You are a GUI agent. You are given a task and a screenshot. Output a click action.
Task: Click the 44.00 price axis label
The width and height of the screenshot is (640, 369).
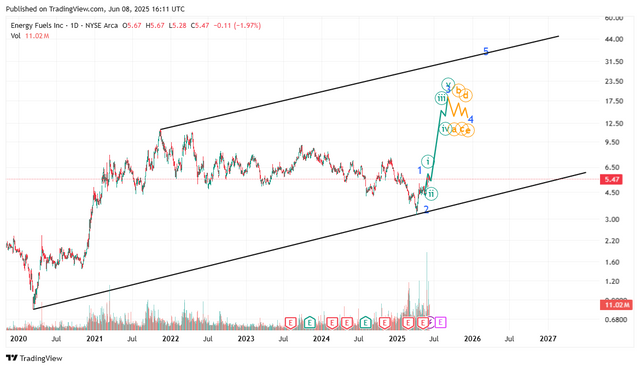pos(614,39)
